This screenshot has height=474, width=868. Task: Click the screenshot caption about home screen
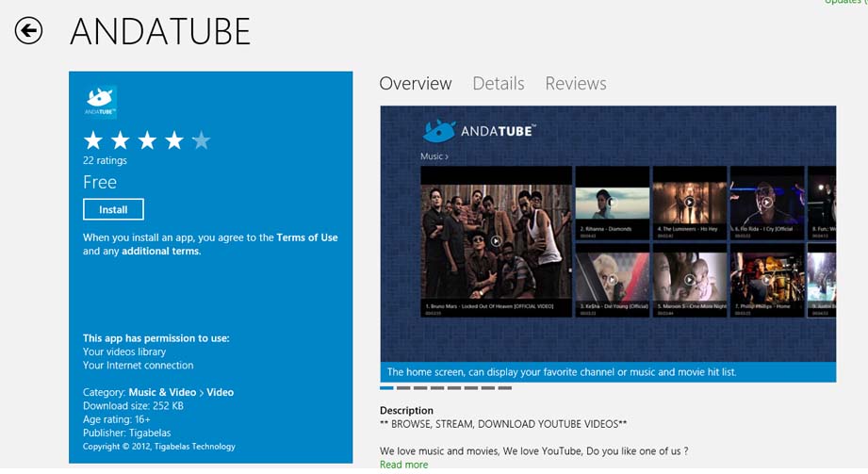(562, 372)
